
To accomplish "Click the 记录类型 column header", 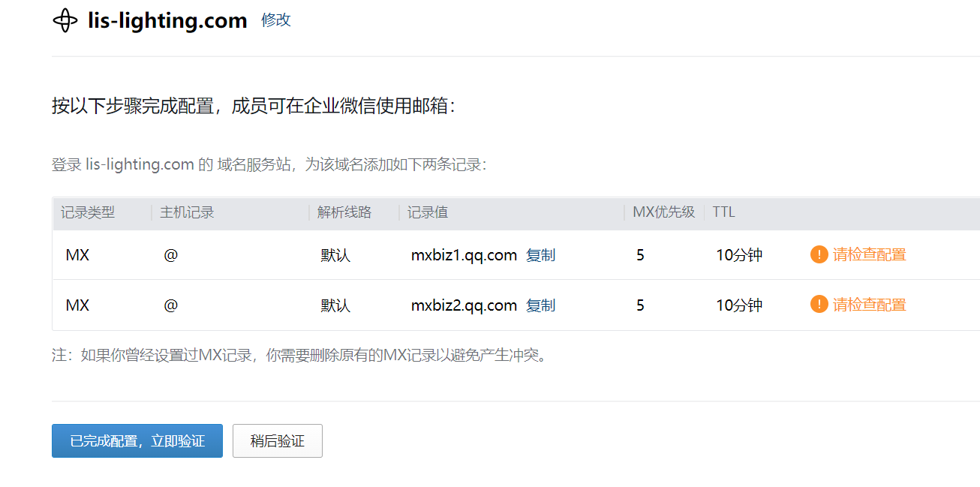I will coord(88,212).
